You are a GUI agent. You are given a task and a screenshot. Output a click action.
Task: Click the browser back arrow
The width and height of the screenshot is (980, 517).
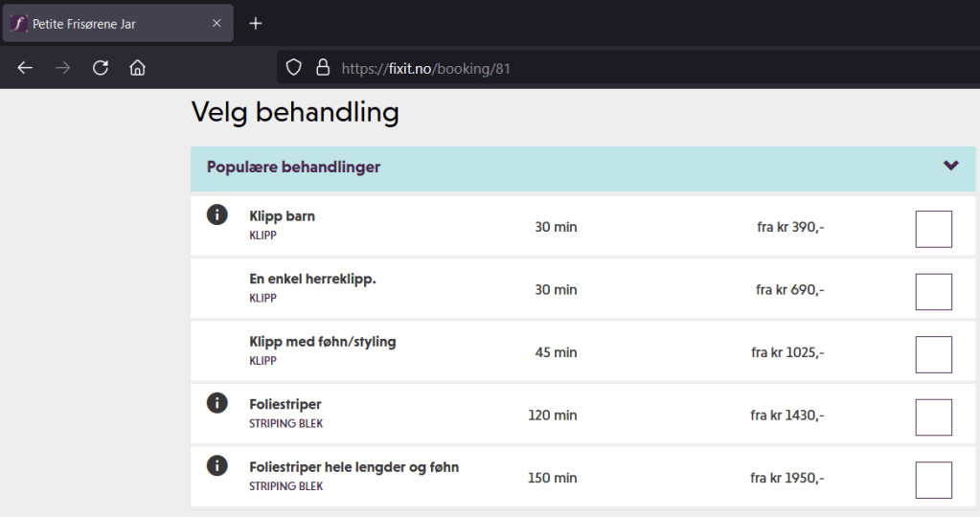25,68
